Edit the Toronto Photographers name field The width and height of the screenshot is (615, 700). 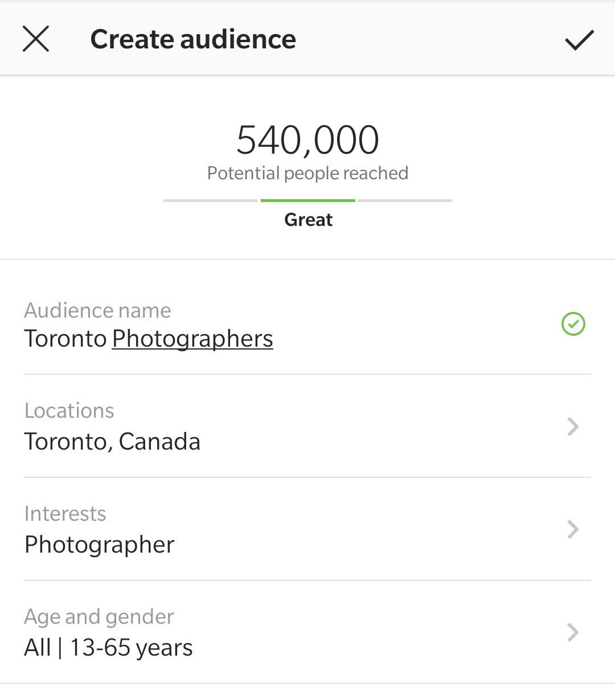point(149,339)
